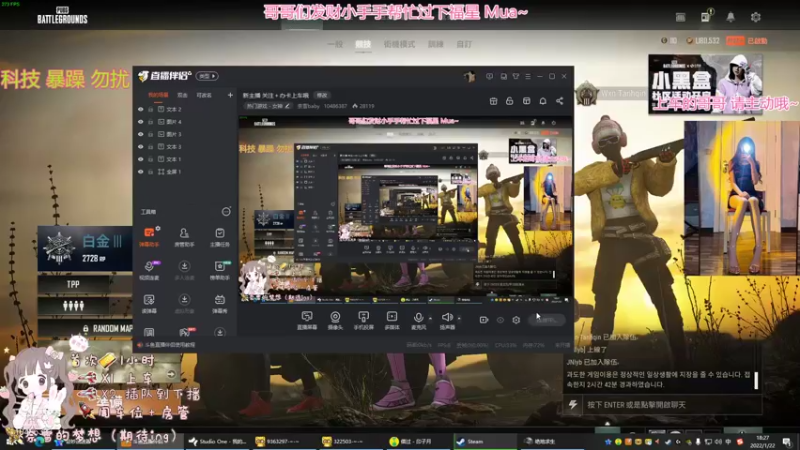Toggle visibility of the 全屏 1 layer
This screenshot has width=800, height=450.
pyautogui.click(x=141, y=172)
